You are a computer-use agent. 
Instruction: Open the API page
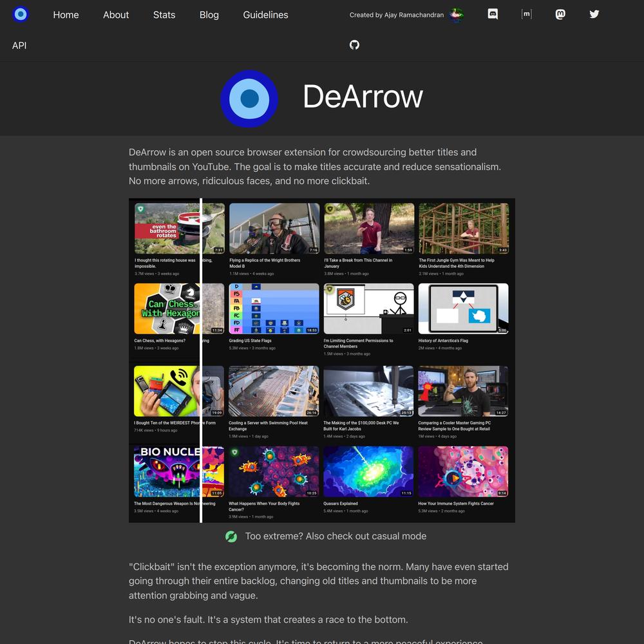tap(19, 46)
